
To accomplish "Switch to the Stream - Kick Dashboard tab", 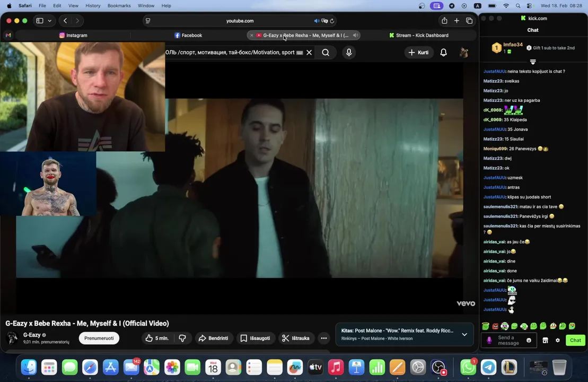I will click(x=418, y=35).
